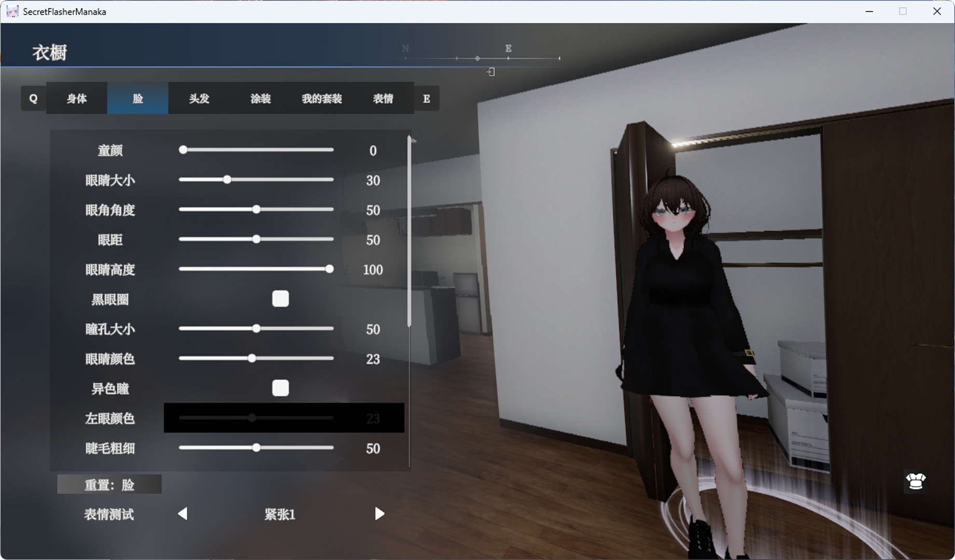Click the 眼睛大小 slider handle
This screenshot has height=560, width=955.
[227, 180]
